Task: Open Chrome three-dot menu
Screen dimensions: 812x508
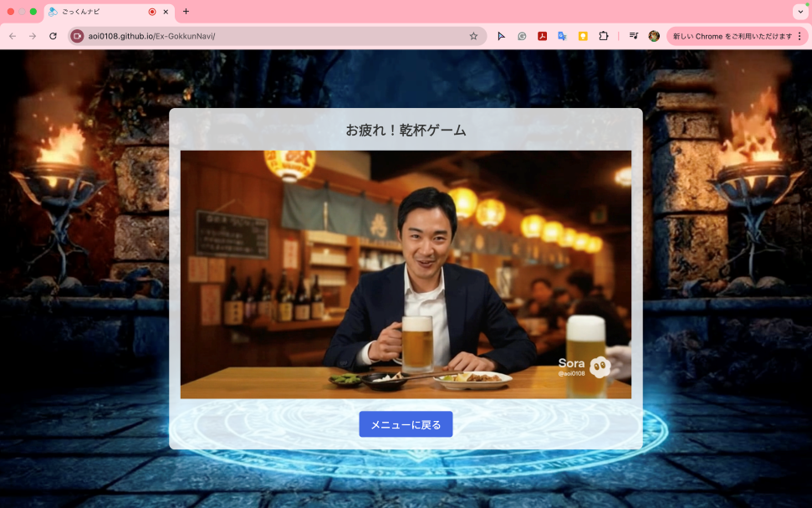Action: [799, 36]
